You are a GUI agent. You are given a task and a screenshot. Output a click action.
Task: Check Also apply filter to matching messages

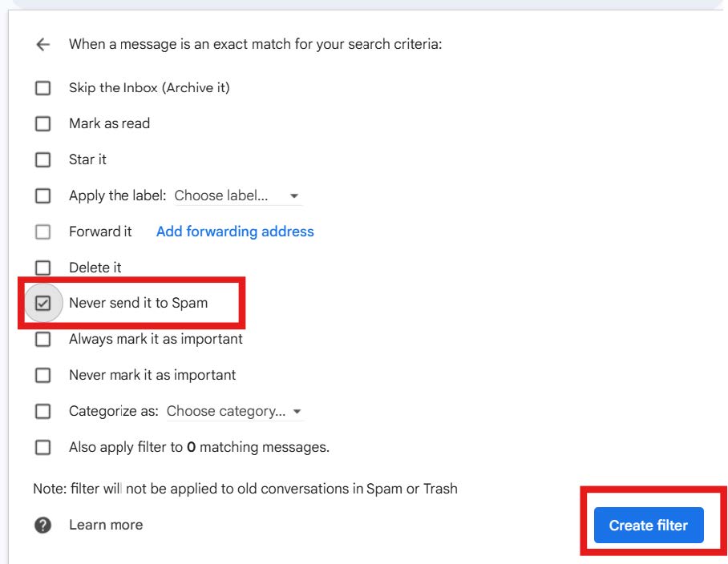tap(42, 447)
